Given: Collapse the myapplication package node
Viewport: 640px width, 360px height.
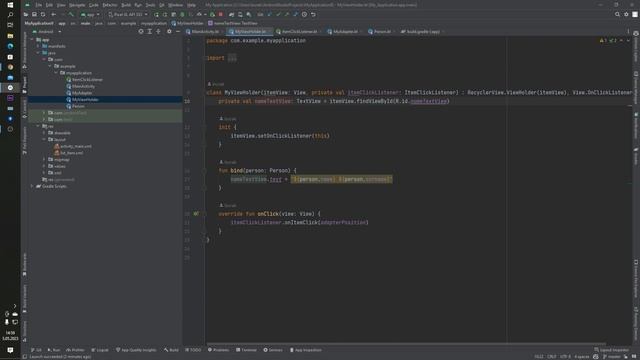Looking at the screenshot, I should 56,73.
